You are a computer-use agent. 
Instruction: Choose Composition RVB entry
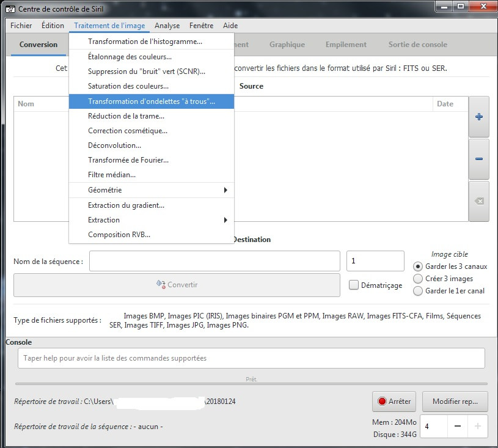pos(152,235)
